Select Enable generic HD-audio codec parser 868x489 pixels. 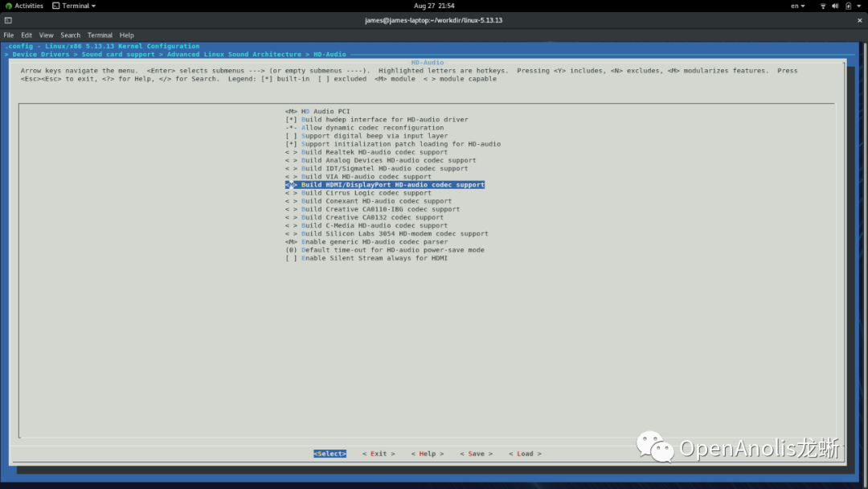366,241
